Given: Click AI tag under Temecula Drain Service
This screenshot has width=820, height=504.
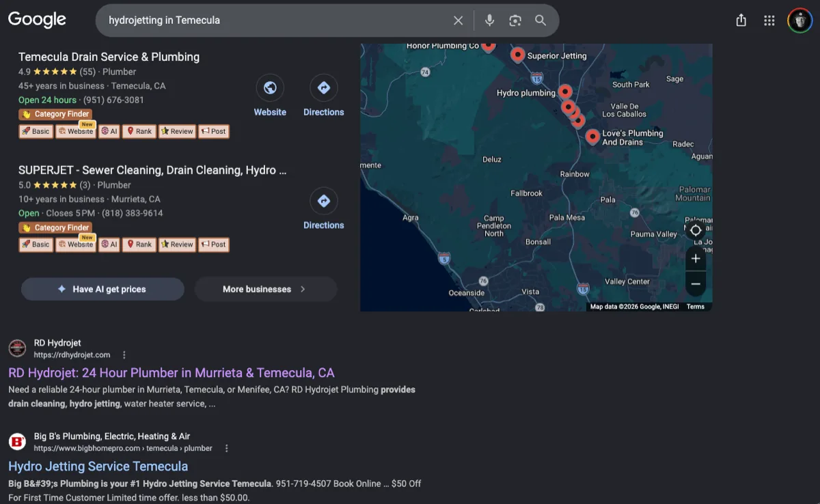Looking at the screenshot, I should tap(109, 131).
